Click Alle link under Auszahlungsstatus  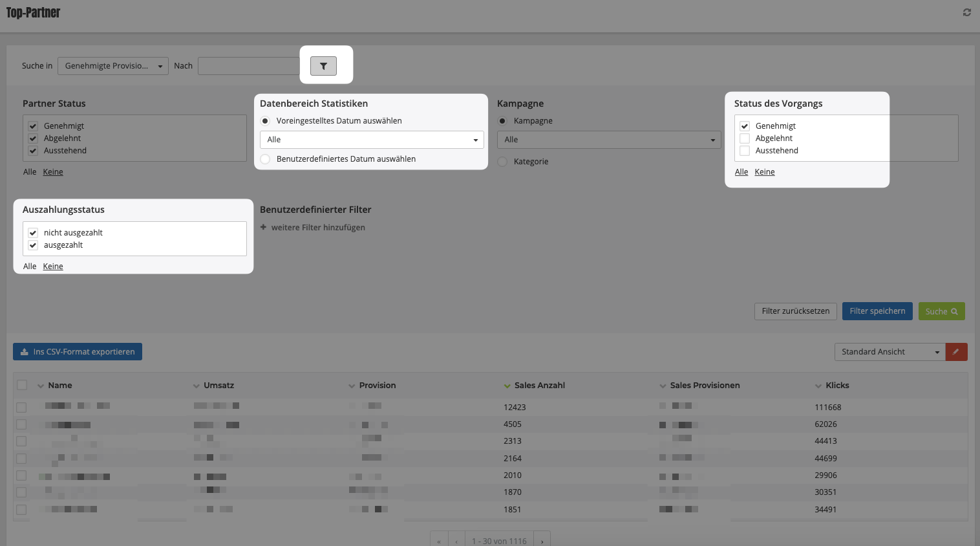[30, 267]
